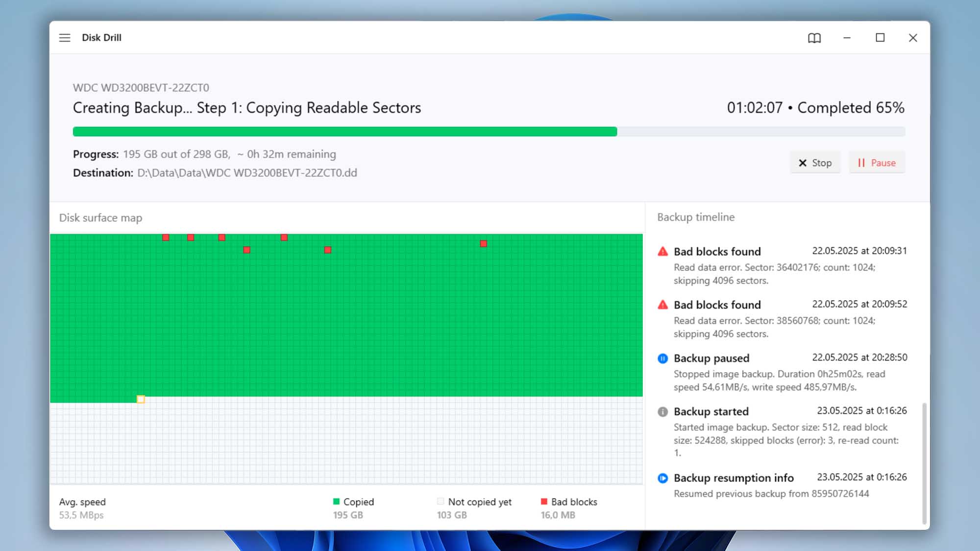Viewport: 980px width, 551px height.
Task: Click the destination path D:\Data\Data\WDC WD3200BEVT-22ZCT0.dd
Action: tap(247, 173)
